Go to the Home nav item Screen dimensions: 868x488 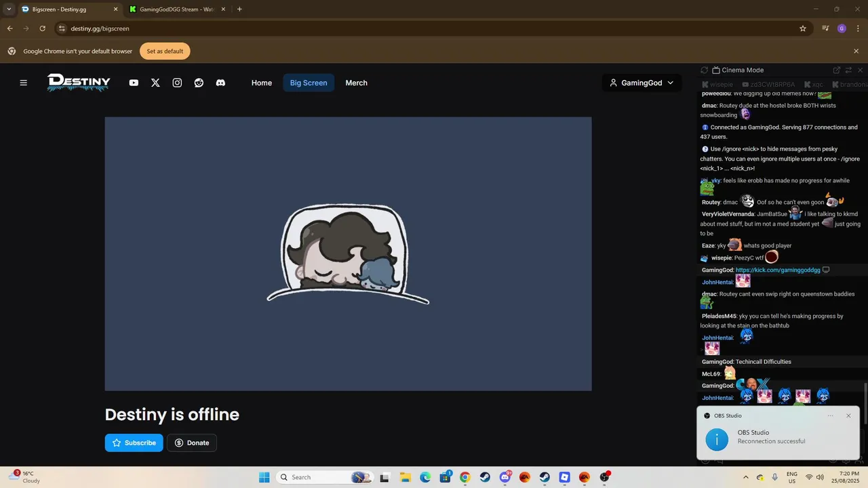coord(262,83)
